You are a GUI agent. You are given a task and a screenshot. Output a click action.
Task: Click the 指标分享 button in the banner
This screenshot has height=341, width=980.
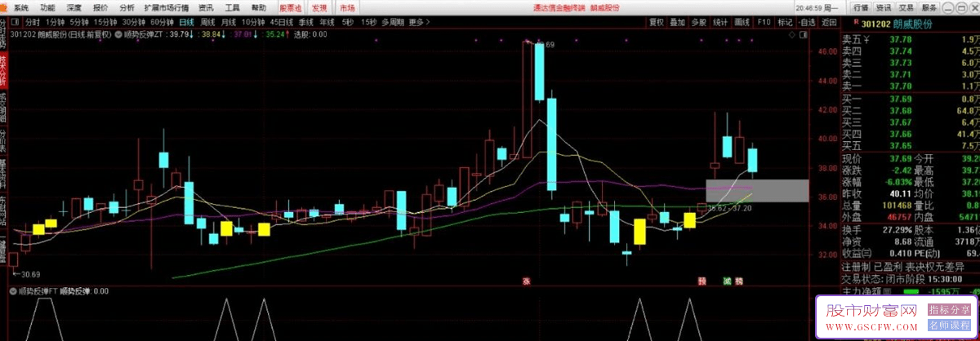[x=949, y=310]
